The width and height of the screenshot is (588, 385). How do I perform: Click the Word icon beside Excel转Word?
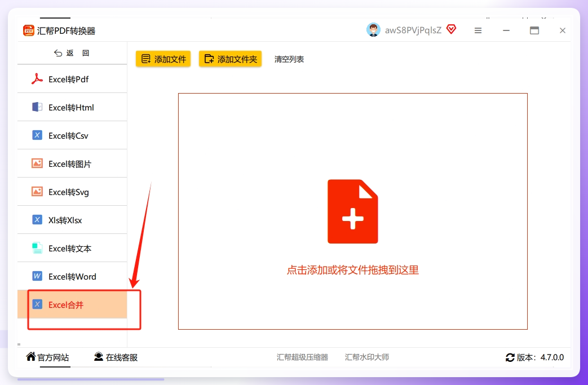click(x=37, y=276)
